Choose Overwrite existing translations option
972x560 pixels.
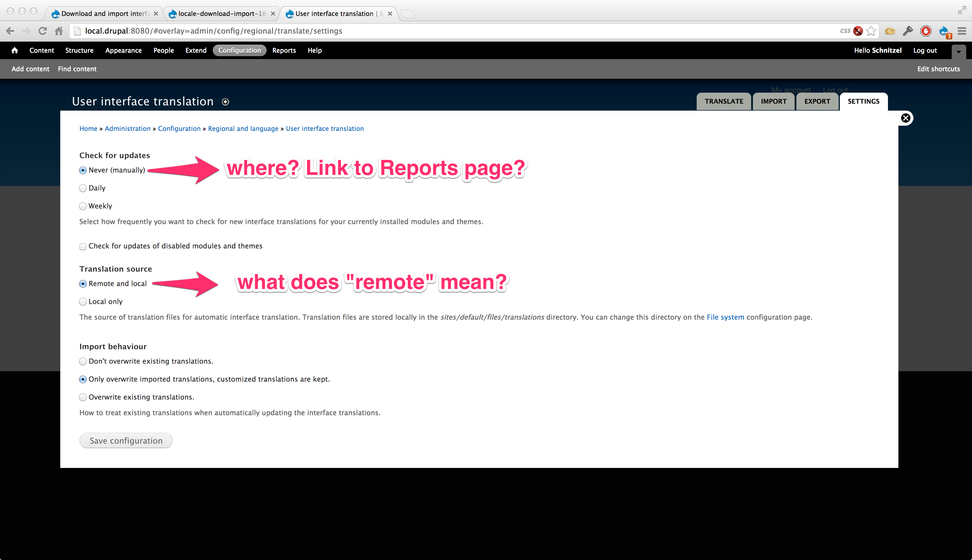tap(83, 397)
